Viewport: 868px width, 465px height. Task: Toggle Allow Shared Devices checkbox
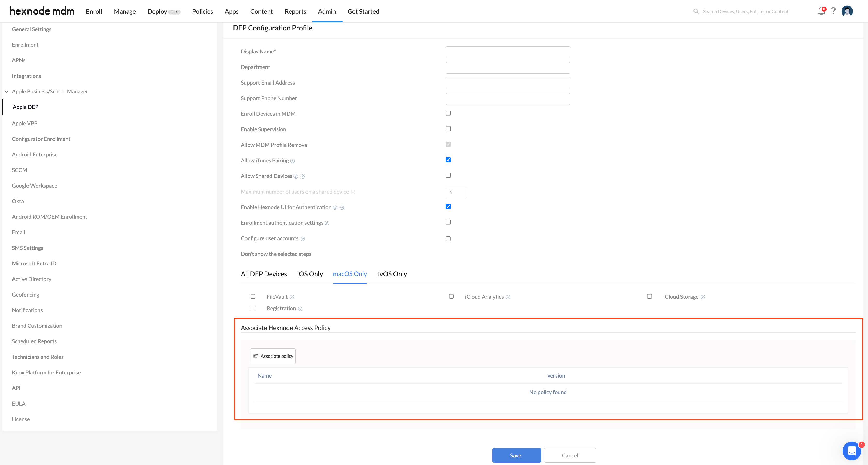pyautogui.click(x=448, y=175)
